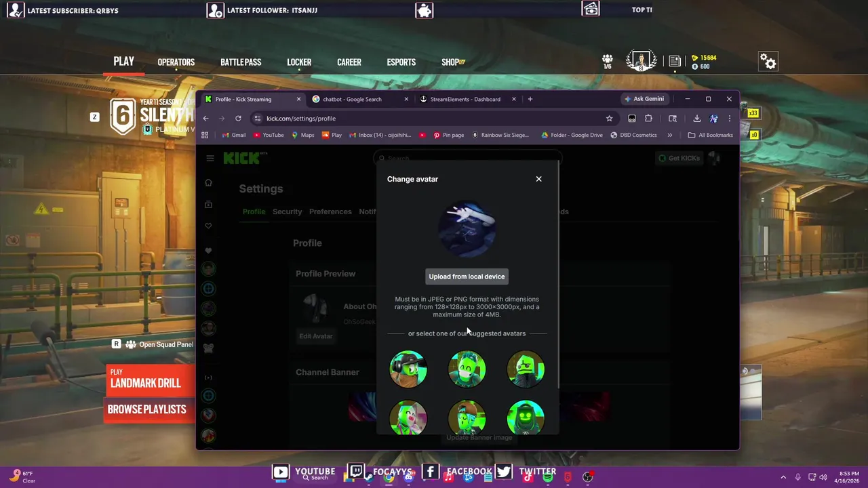Viewport: 868px width, 488px height.
Task: Reload the Kick settings page
Action: tap(238, 118)
